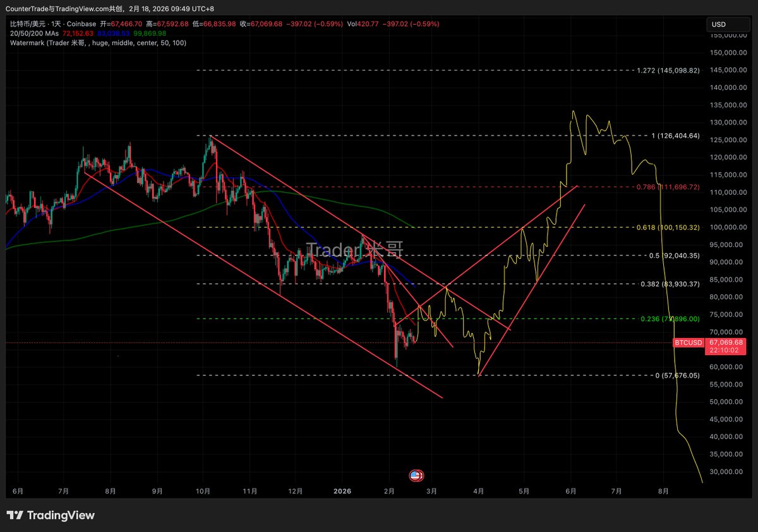Click the BTCUSD symbol label on price axis
The image size is (758, 532).
coord(688,342)
